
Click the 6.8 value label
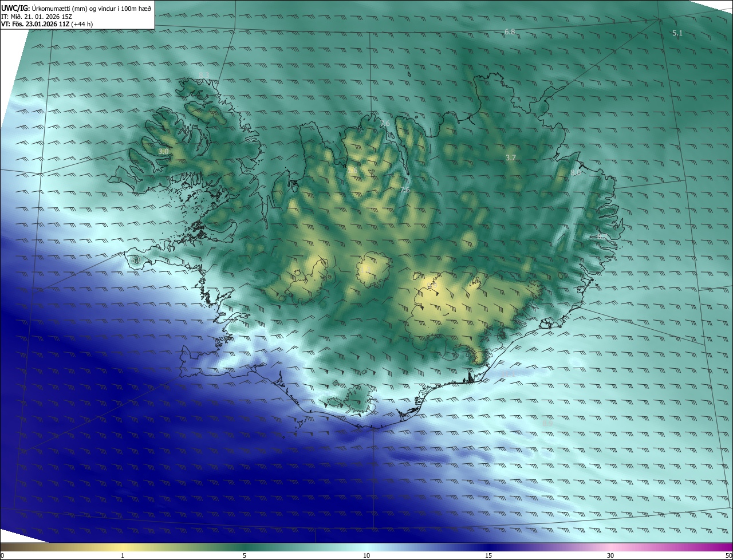click(x=510, y=32)
